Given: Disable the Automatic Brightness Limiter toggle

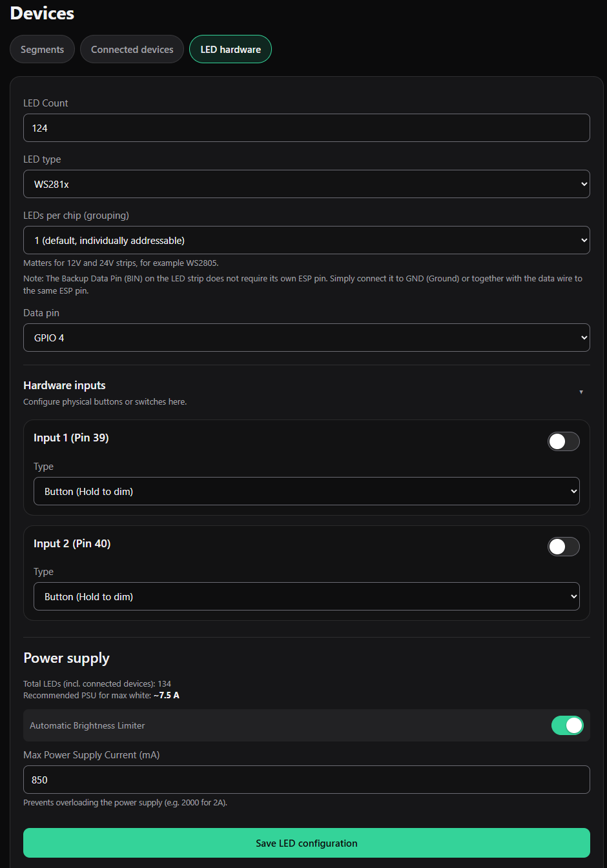Looking at the screenshot, I should [x=568, y=725].
